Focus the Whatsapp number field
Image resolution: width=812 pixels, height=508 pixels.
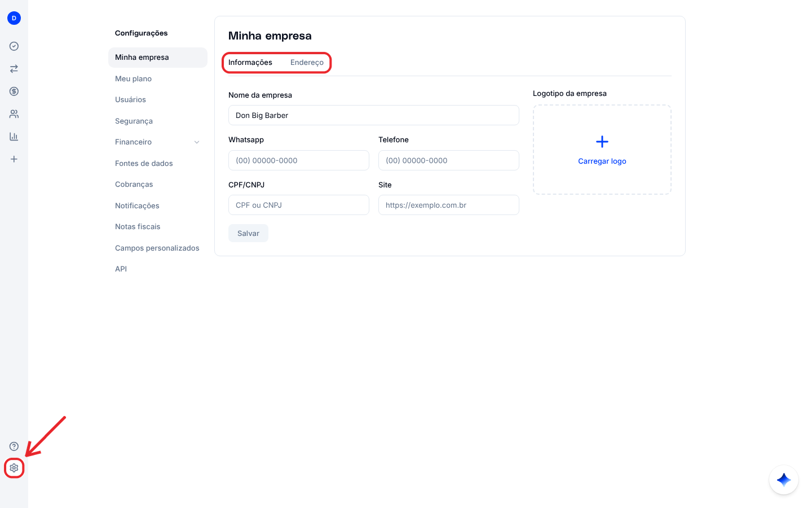[x=299, y=160]
